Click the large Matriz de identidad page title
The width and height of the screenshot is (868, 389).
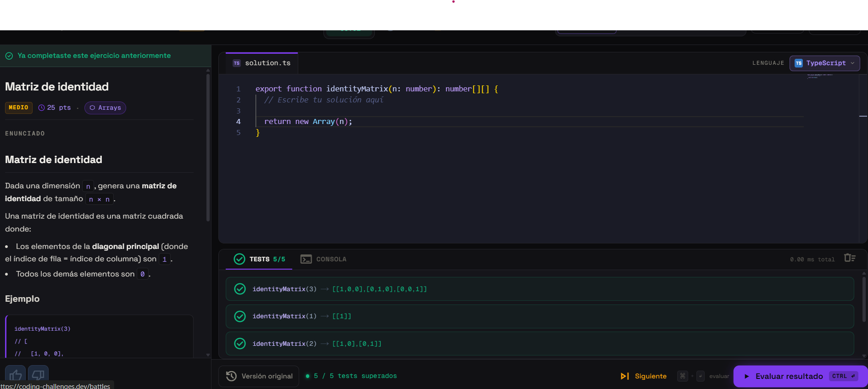[57, 86]
